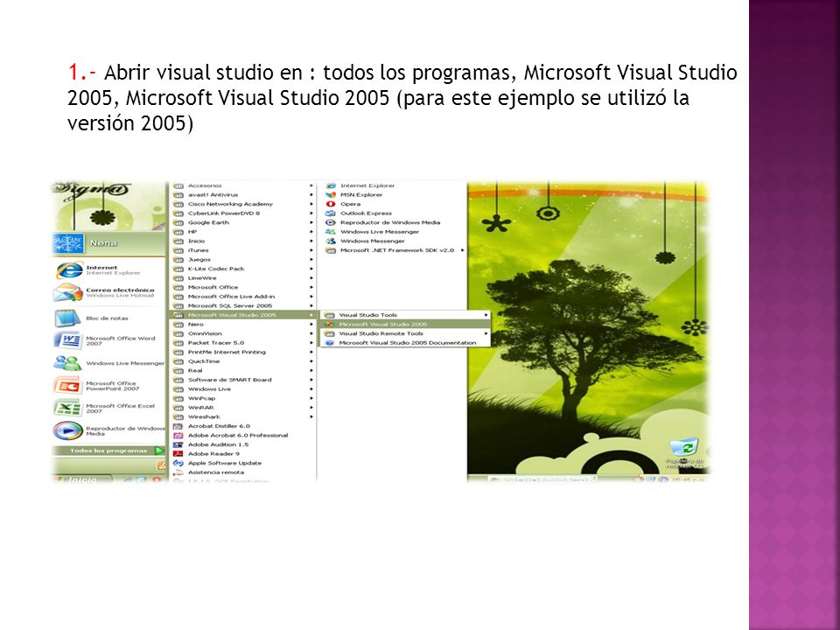Open Windows Live Messenger submenu entry
The width and height of the screenshot is (840, 630).
[x=395, y=232]
